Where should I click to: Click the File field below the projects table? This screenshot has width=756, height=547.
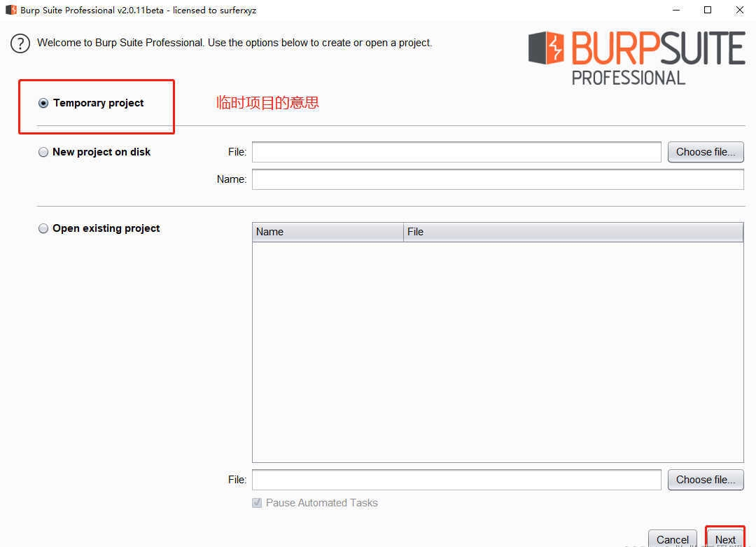(456, 480)
